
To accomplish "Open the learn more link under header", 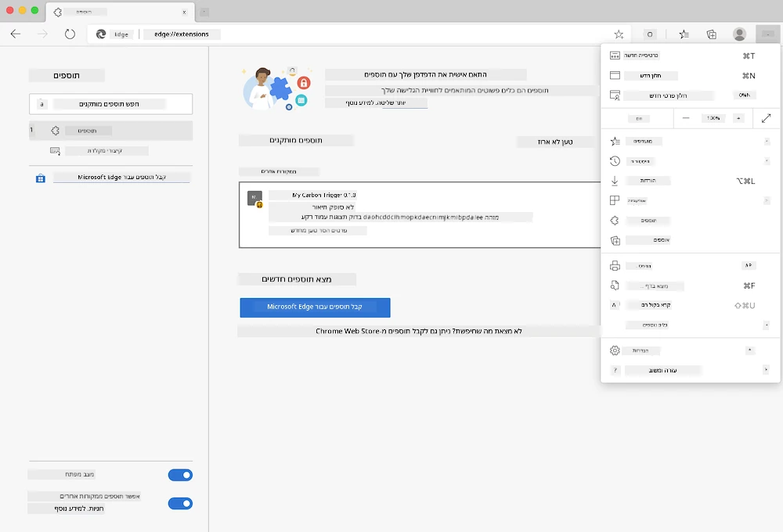I will [x=376, y=102].
